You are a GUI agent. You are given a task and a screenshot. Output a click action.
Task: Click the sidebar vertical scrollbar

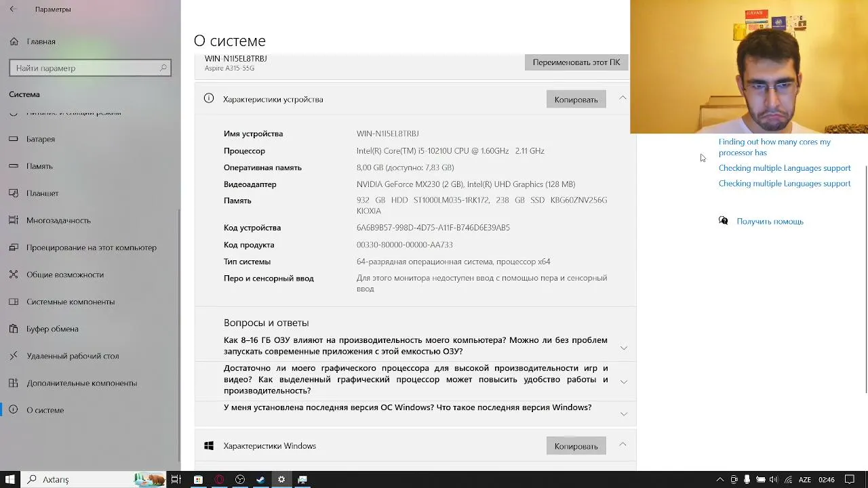click(179, 334)
